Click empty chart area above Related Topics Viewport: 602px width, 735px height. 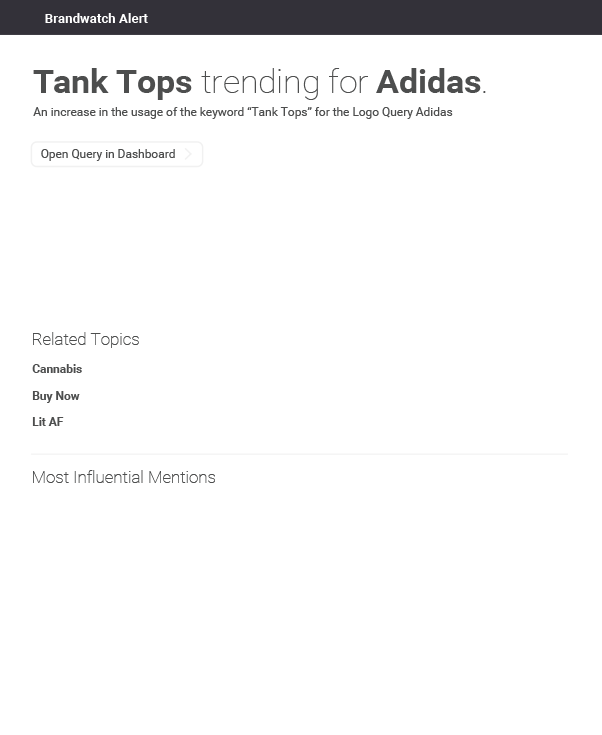[300, 244]
